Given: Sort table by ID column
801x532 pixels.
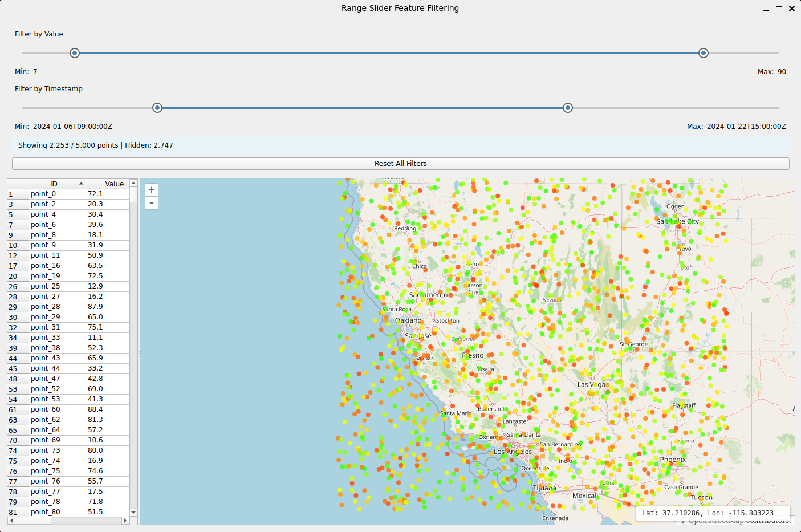Looking at the screenshot, I should click(x=54, y=184).
